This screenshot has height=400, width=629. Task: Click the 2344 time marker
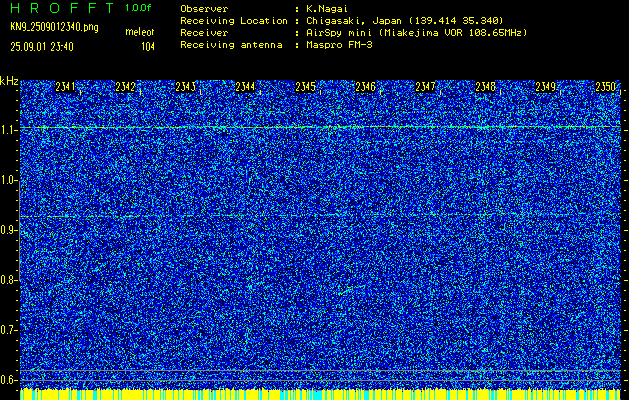[x=245, y=87]
